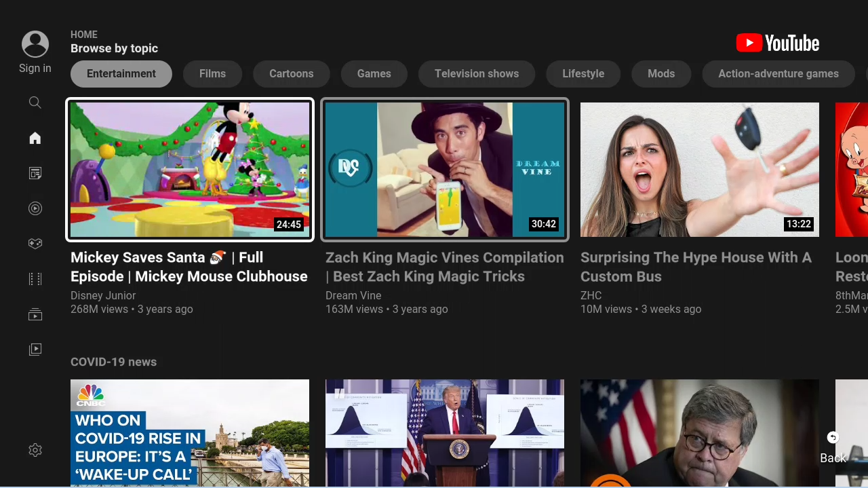This screenshot has height=488, width=868.
Task: Open the Gaming controller icon
Action: (x=35, y=244)
